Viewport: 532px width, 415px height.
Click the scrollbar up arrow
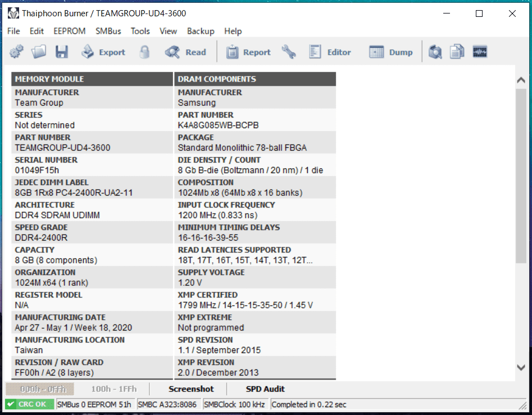[x=521, y=80]
